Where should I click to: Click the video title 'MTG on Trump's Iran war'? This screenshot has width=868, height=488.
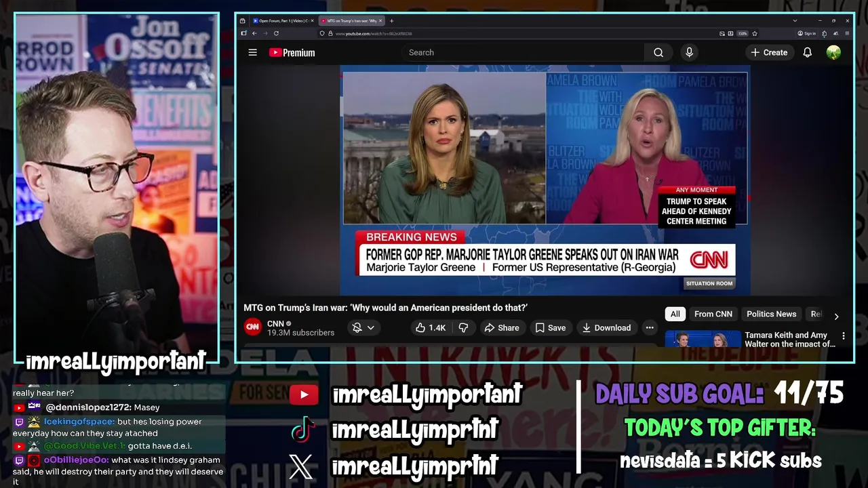click(385, 308)
